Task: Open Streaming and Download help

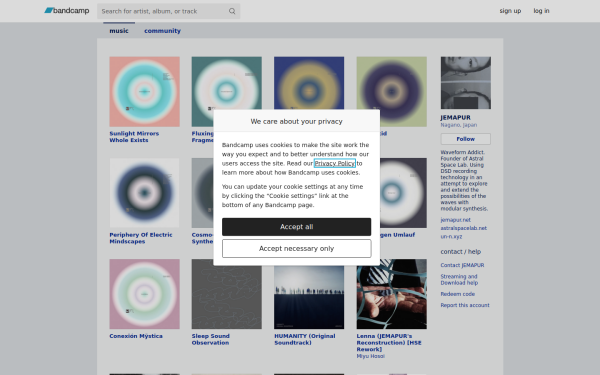Action: (459, 280)
